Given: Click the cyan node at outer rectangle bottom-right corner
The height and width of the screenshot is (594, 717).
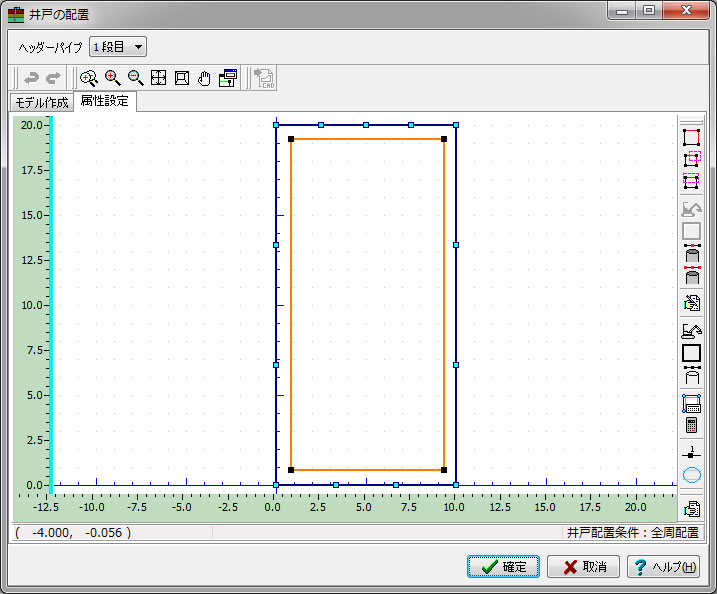Looking at the screenshot, I should click(x=456, y=485).
